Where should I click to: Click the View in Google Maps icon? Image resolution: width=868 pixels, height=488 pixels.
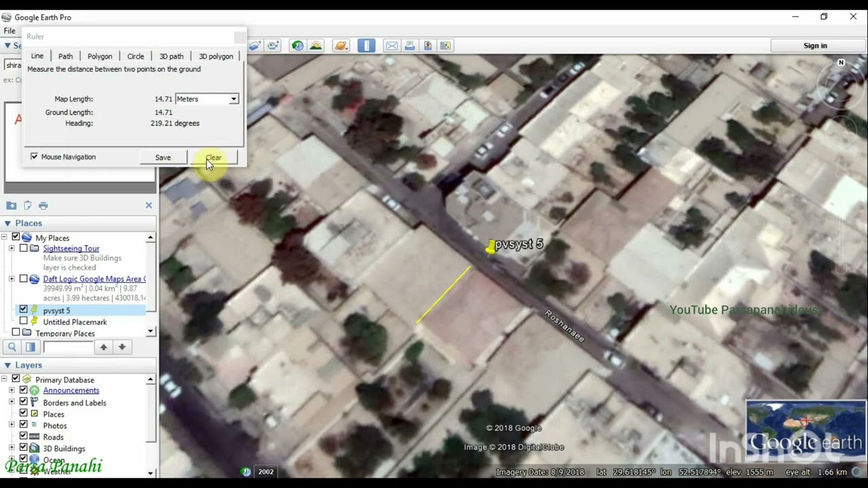pyautogui.click(x=446, y=45)
